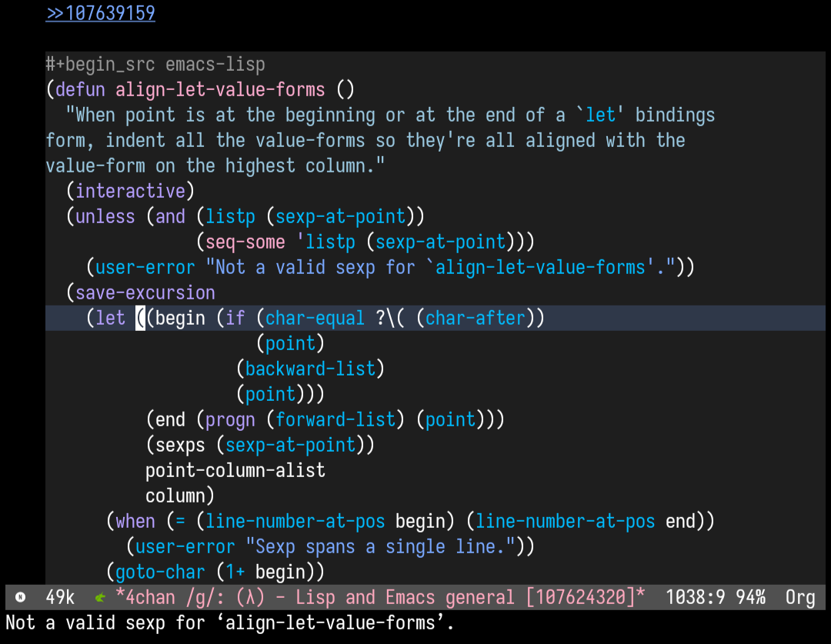Screen dimensions: 831x644
Task: Click the "Sexp spans a single line." string
Action: pyautogui.click(x=380, y=547)
